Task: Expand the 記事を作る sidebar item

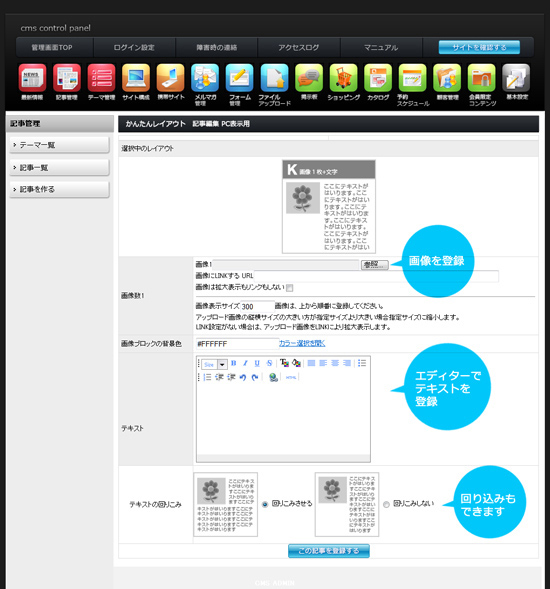Action: click(x=59, y=189)
